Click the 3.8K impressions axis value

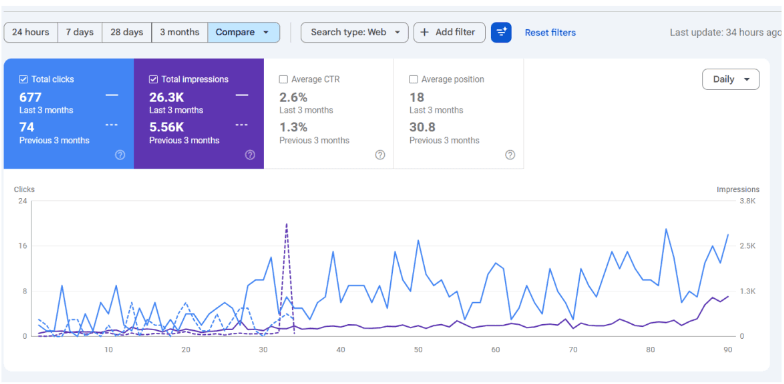pyautogui.click(x=748, y=200)
